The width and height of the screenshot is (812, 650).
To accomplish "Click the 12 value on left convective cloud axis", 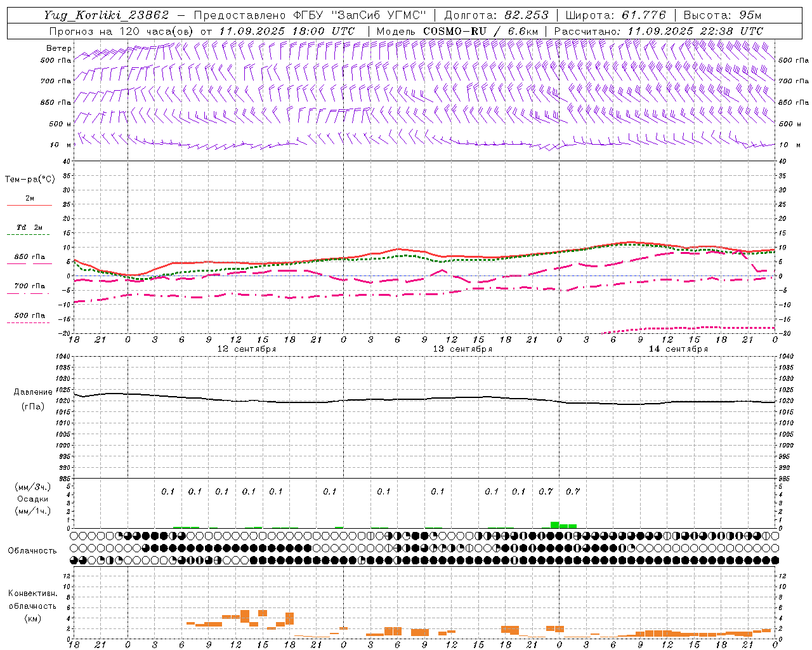I will click(x=68, y=576).
